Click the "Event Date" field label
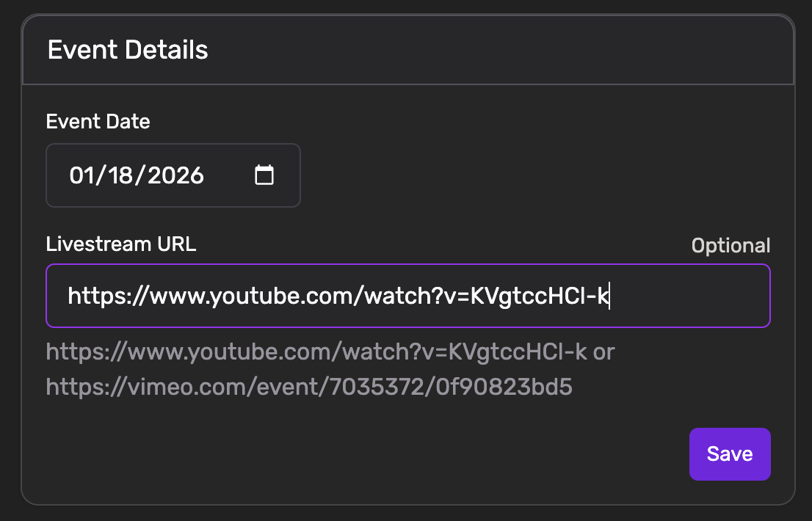The image size is (812, 521). tap(98, 122)
